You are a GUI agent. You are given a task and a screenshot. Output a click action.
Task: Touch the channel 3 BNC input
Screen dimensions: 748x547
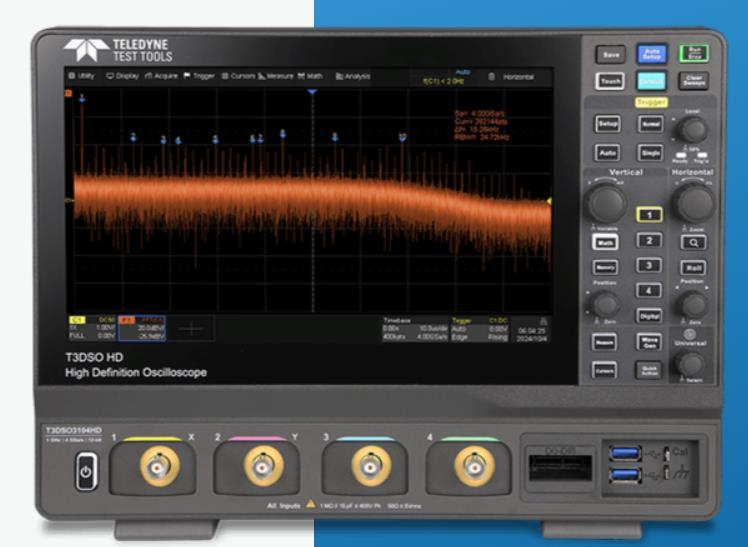click(371, 466)
